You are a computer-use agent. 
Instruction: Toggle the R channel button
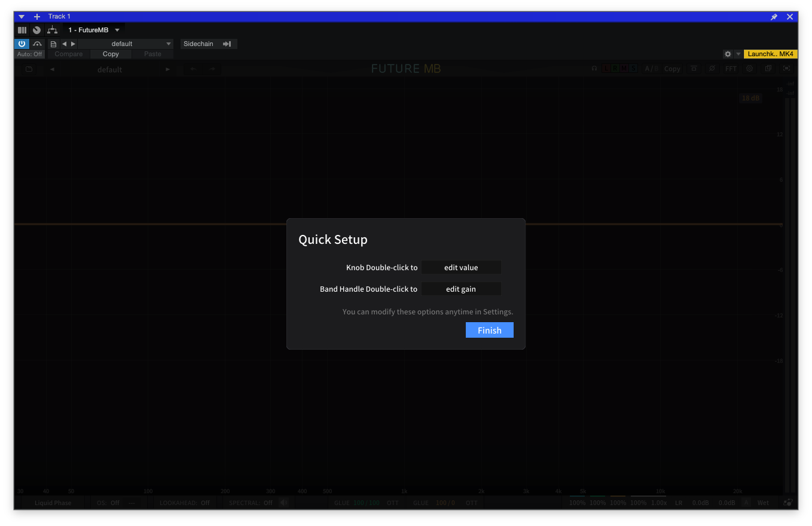click(615, 69)
